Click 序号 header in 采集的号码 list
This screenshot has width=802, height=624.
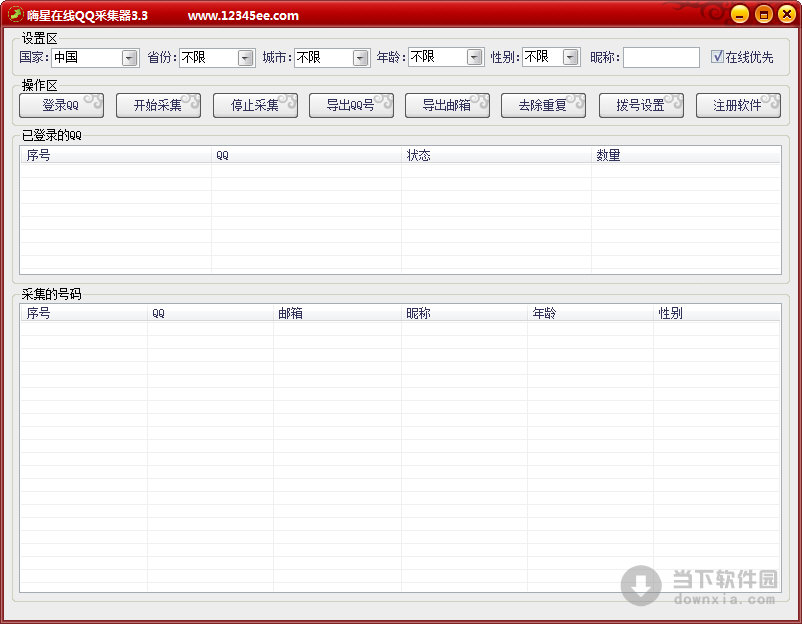click(84, 313)
